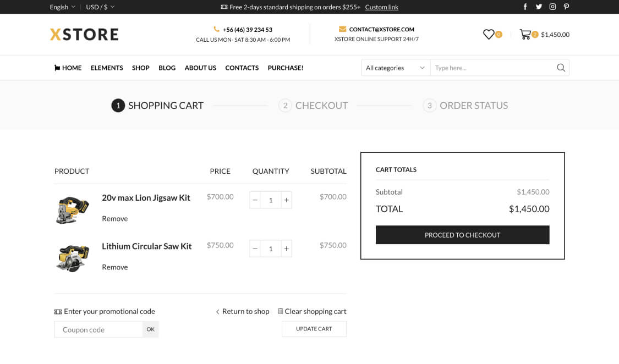Open the Pinterest social icon
Image resolution: width=619 pixels, height=364 pixels.
[566, 7]
